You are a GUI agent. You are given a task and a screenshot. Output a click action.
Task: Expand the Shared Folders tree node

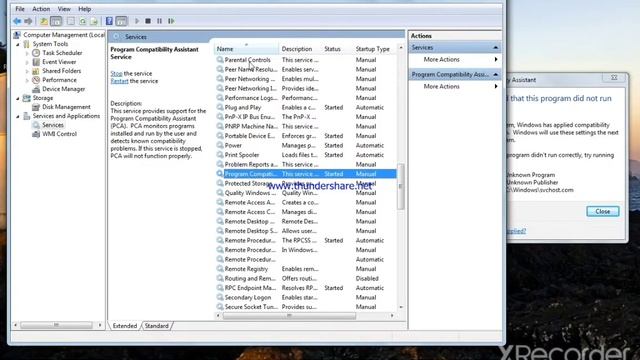coord(27,71)
